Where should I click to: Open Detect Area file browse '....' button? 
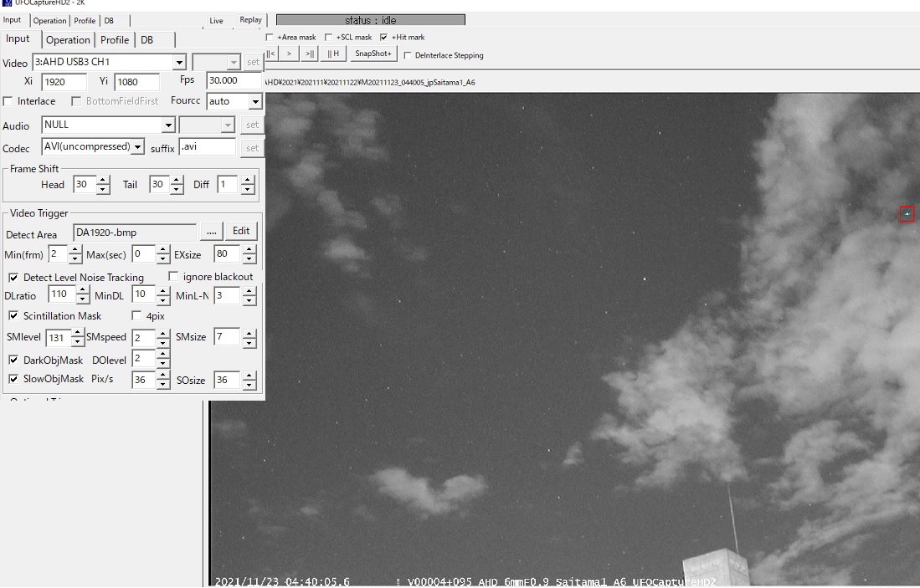211,231
